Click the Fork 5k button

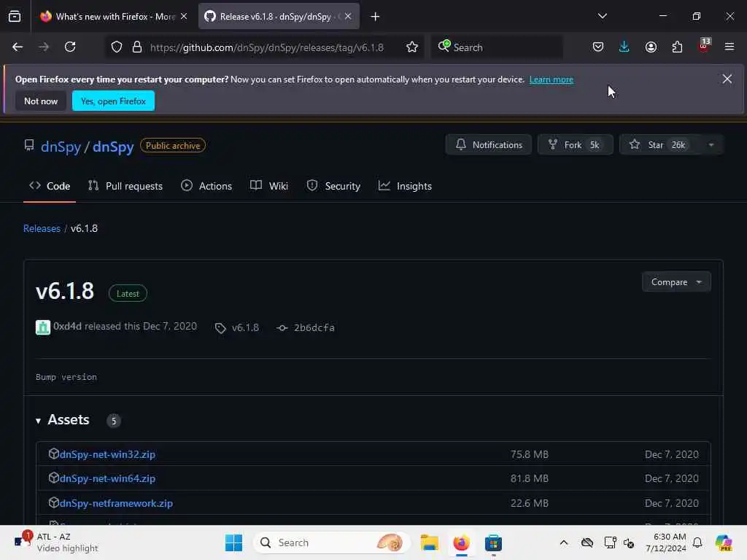coord(575,145)
